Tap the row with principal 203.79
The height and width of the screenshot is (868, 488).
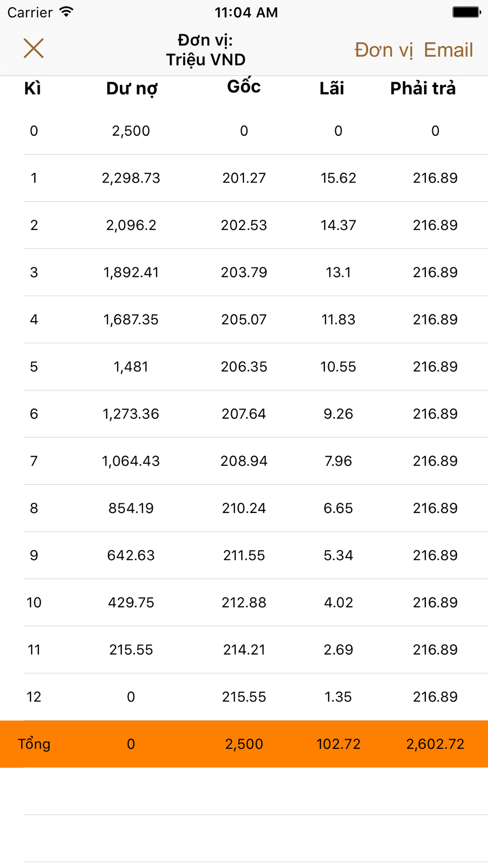(244, 272)
